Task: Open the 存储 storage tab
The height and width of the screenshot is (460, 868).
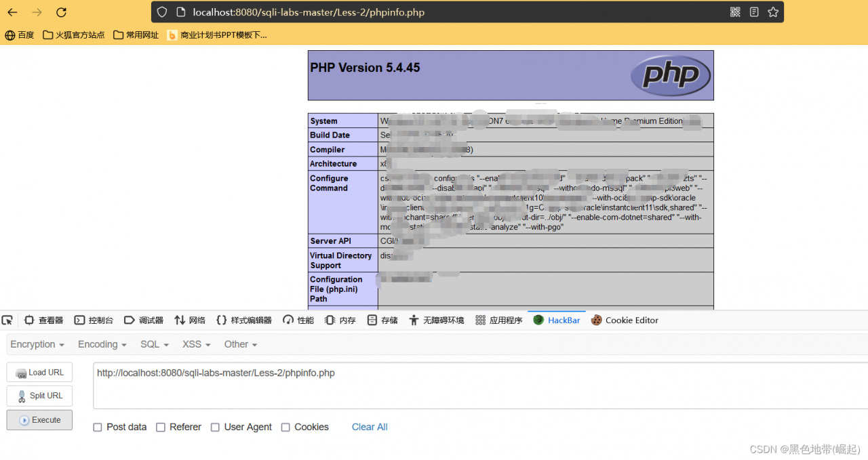Action: point(382,320)
